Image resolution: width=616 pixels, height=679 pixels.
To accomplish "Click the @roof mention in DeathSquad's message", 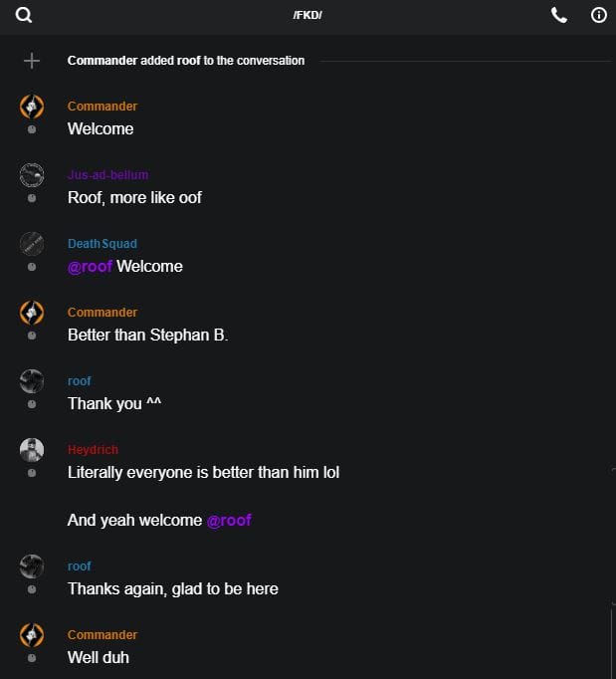I will (90, 266).
